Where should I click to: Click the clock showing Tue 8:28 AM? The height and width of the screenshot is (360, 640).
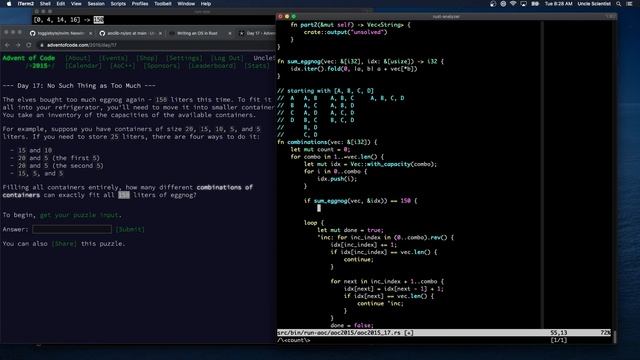[x=559, y=4]
